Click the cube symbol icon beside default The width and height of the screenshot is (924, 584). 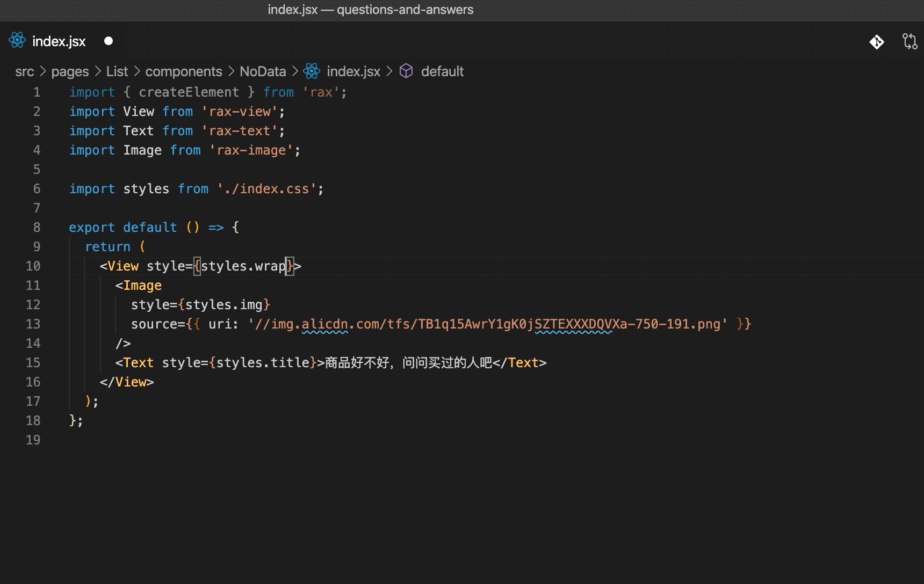(407, 71)
